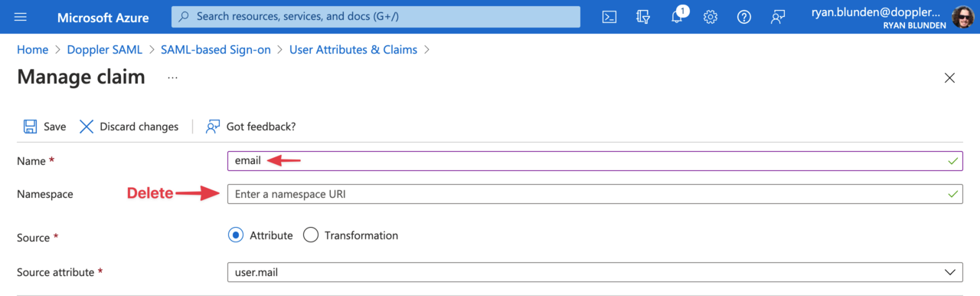Image resolution: width=980 pixels, height=296 pixels.
Task: Click the ryan.blunden account name text
Action: 876,12
